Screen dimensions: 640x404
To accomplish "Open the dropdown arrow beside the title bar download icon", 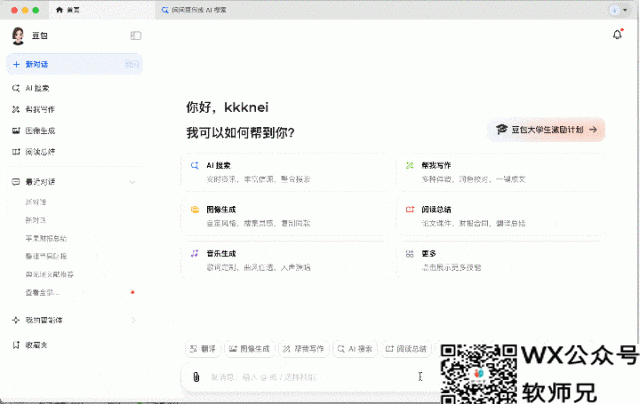I will tap(625, 10).
